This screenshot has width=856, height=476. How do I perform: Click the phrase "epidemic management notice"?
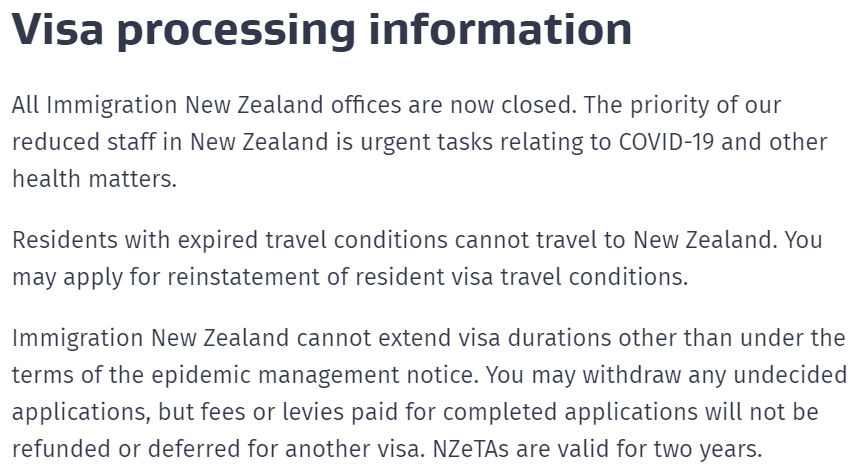click(x=314, y=376)
